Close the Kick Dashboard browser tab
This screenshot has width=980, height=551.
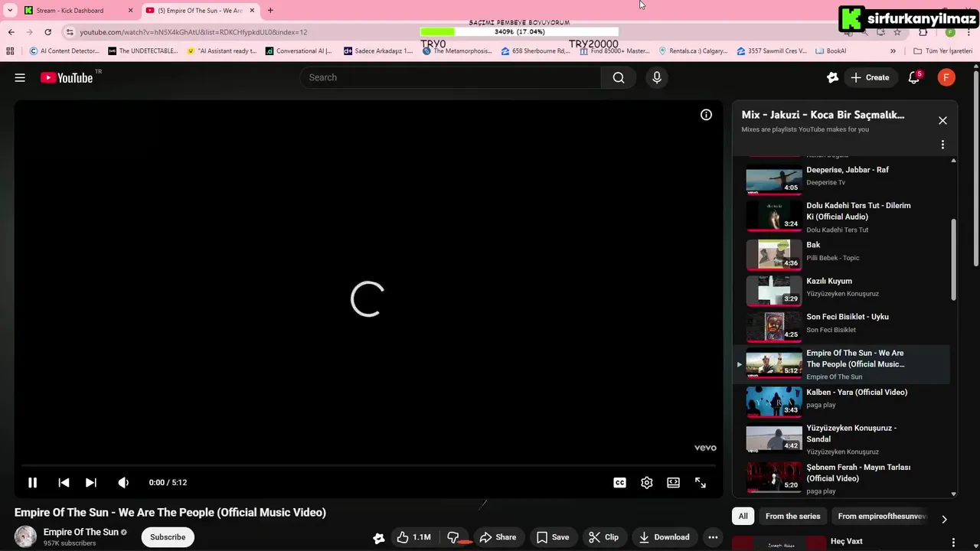[130, 11]
